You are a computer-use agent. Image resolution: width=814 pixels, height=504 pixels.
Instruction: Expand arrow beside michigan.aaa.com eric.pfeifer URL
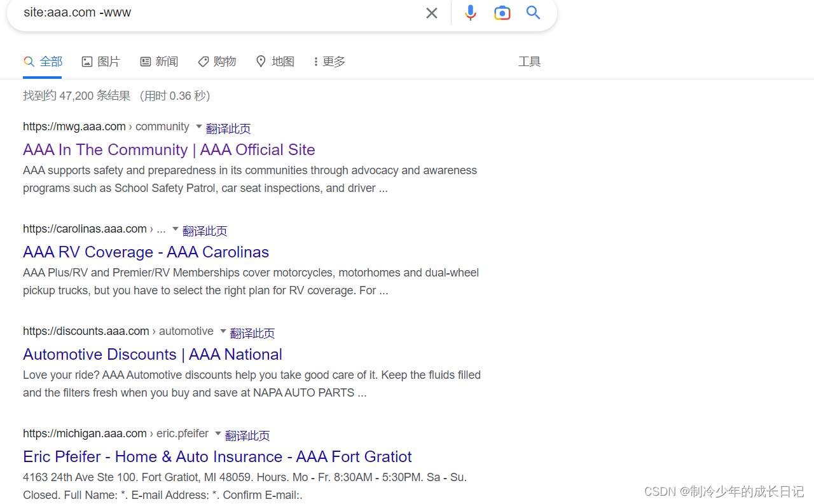click(217, 433)
